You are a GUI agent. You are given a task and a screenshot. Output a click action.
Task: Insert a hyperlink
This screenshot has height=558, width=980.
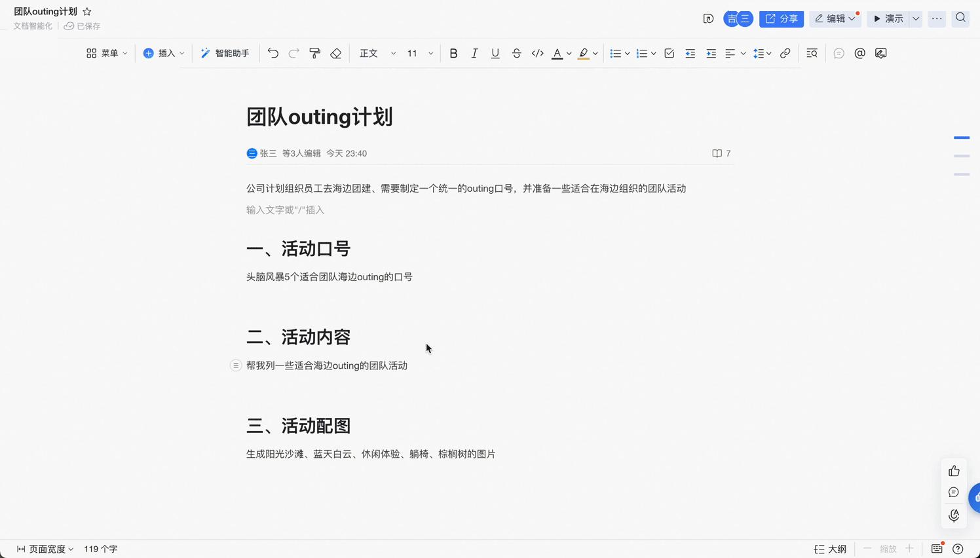pos(785,53)
